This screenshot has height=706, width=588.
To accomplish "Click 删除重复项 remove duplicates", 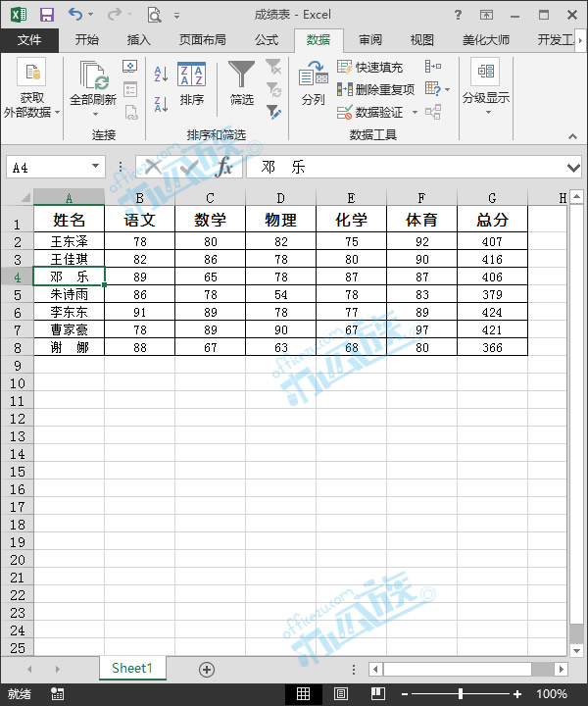I will [x=375, y=89].
